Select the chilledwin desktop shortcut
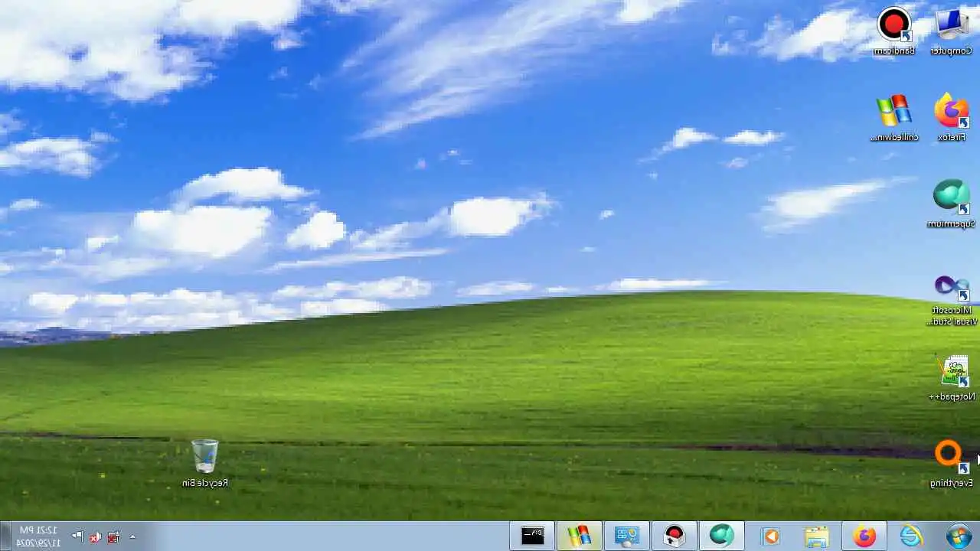 coord(894,118)
